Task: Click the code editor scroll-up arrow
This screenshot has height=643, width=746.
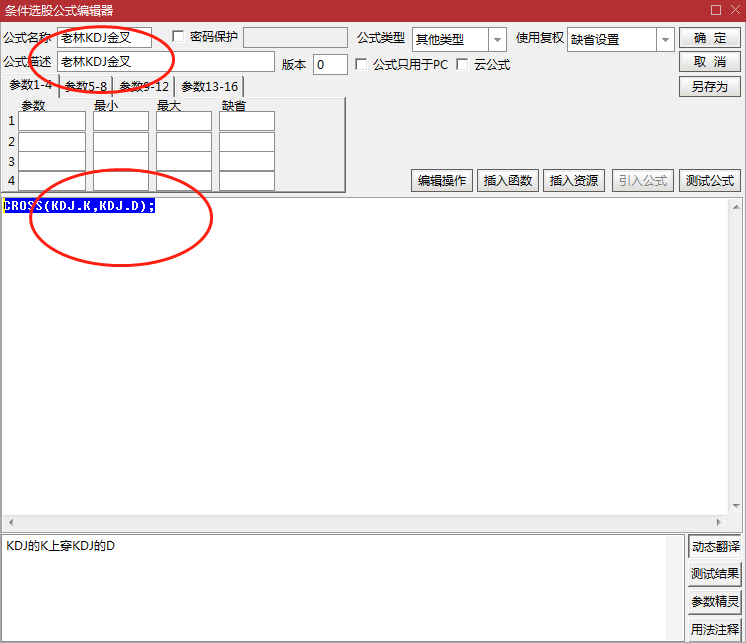Action: coord(736,207)
